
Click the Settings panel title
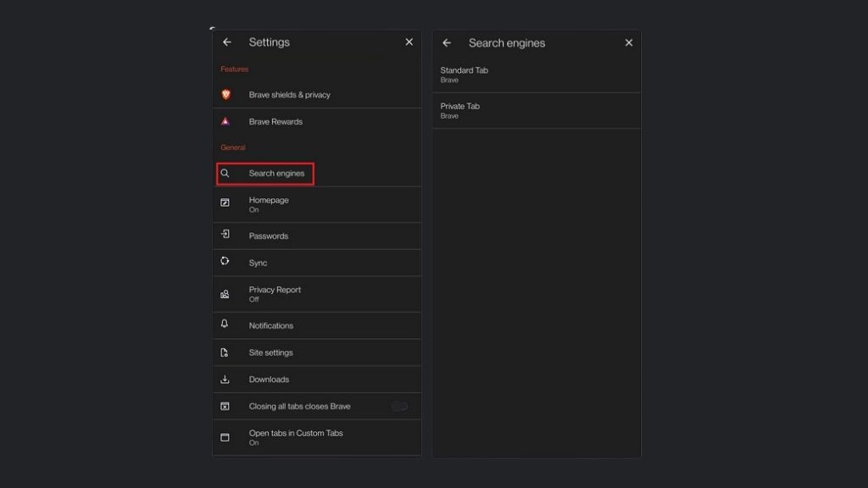(x=269, y=42)
